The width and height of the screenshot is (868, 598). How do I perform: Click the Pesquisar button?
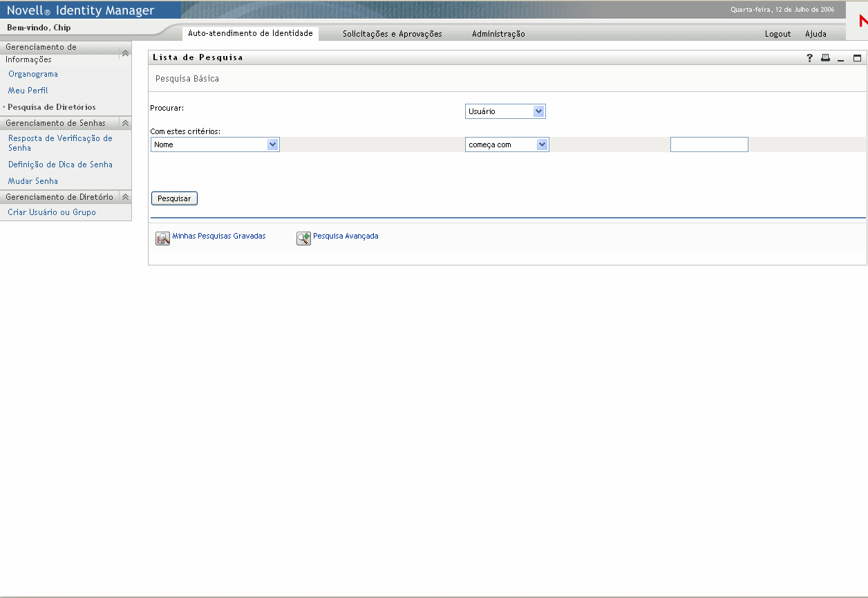tap(174, 198)
